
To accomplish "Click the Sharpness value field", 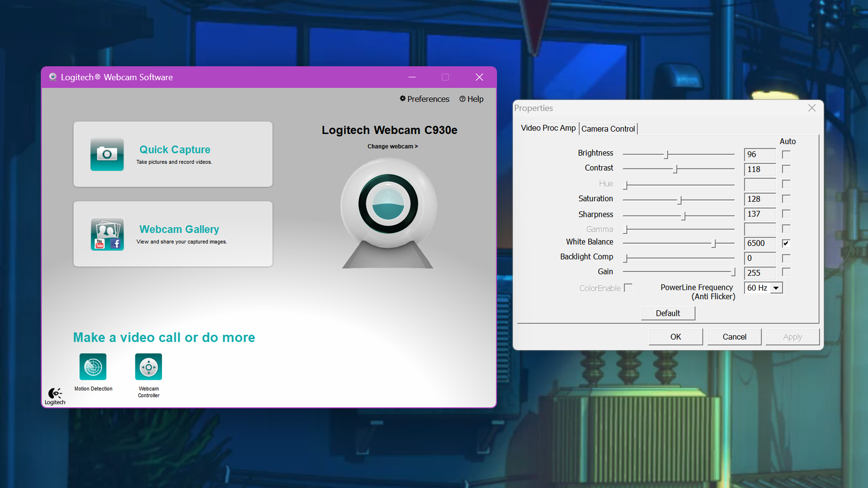I will pyautogui.click(x=760, y=214).
